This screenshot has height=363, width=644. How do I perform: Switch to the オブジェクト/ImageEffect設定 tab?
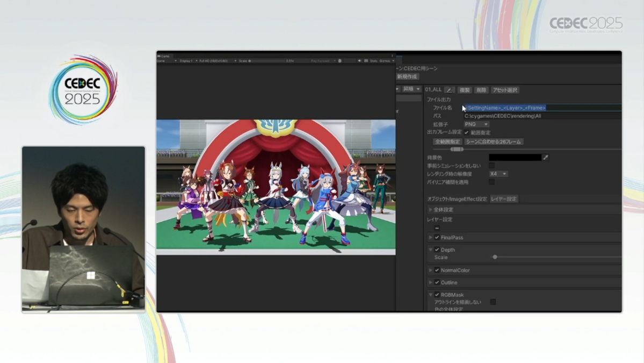457,199
